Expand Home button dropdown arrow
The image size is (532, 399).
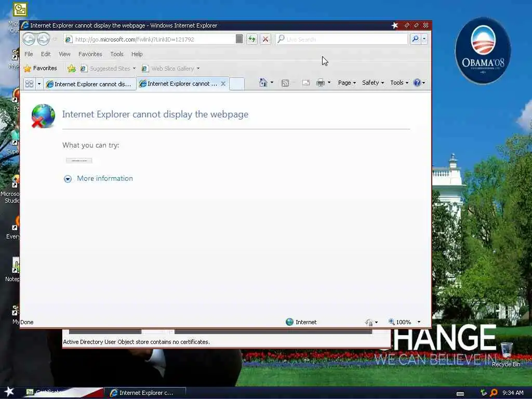click(272, 83)
